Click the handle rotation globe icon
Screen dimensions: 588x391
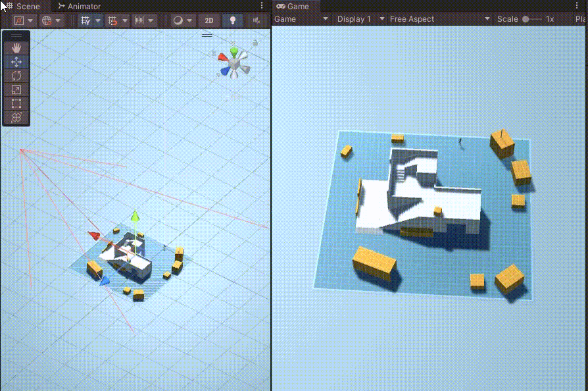coord(47,20)
